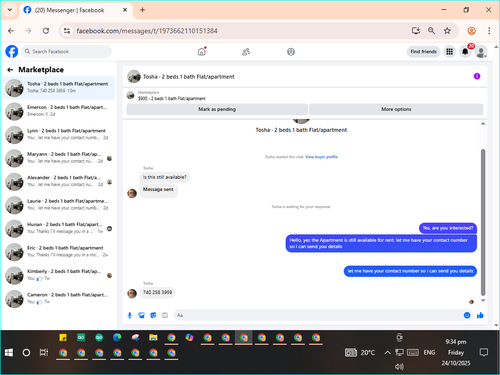500x375 pixels.
Task: Open the Windows notification center
Action: coord(484,352)
